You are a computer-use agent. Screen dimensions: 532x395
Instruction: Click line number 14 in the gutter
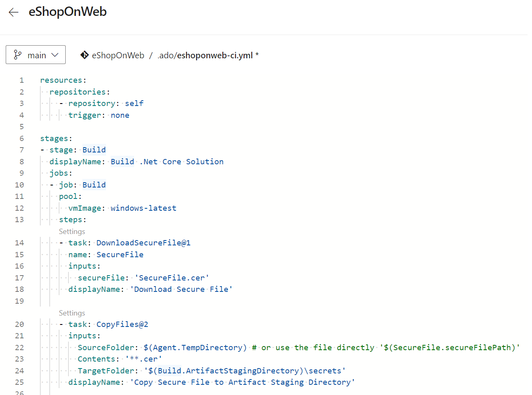[19, 243]
